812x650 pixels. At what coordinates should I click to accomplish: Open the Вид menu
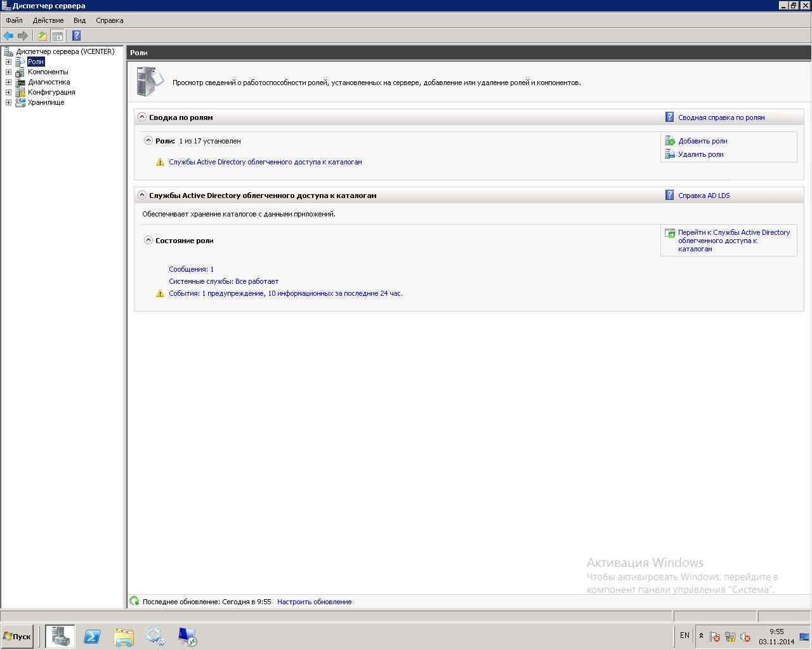[79, 20]
